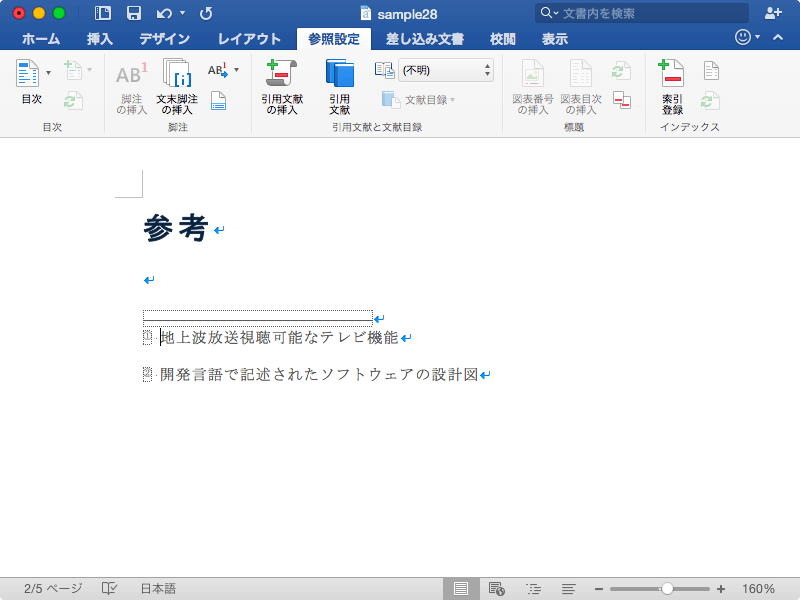Open the 引用文献 citations blue books icon
The height and width of the screenshot is (600, 800).
[340, 87]
